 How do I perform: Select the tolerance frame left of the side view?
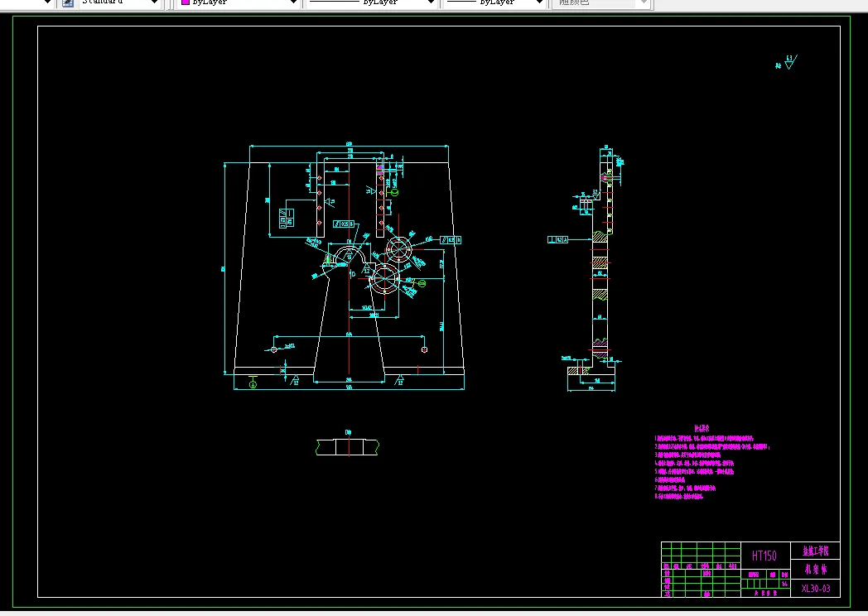[557, 239]
